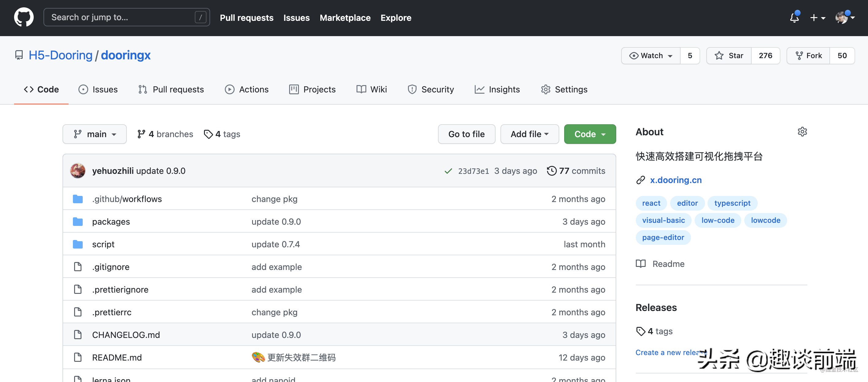This screenshot has height=382, width=868.
Task: Click the GitHub Octocat logo
Action: pyautogui.click(x=24, y=17)
